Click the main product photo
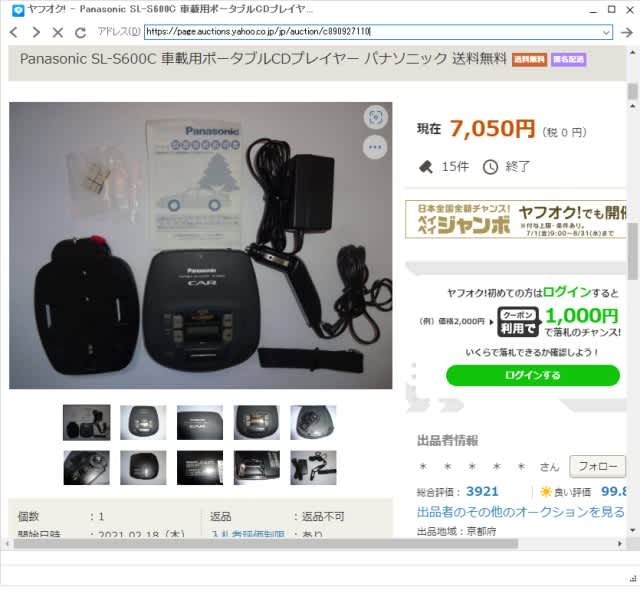640x600 pixels. [200, 245]
